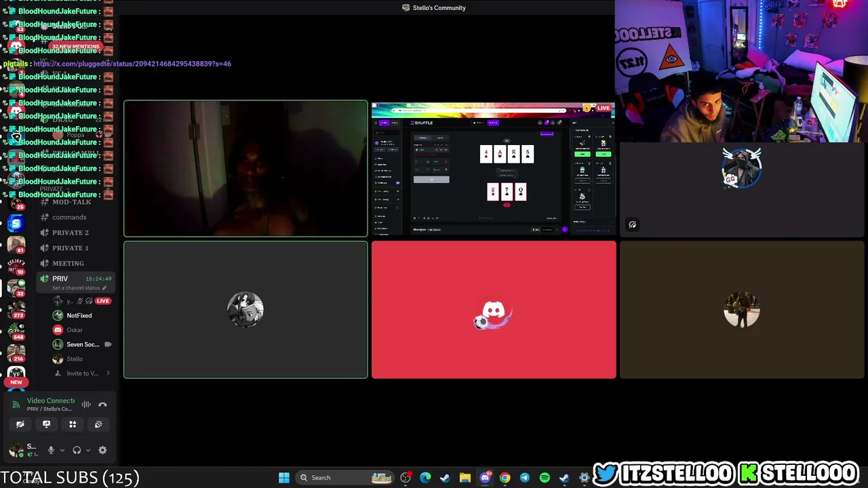868x488 pixels.
Task: Toggle noise suppression waveform icon
Action: [x=86, y=405]
